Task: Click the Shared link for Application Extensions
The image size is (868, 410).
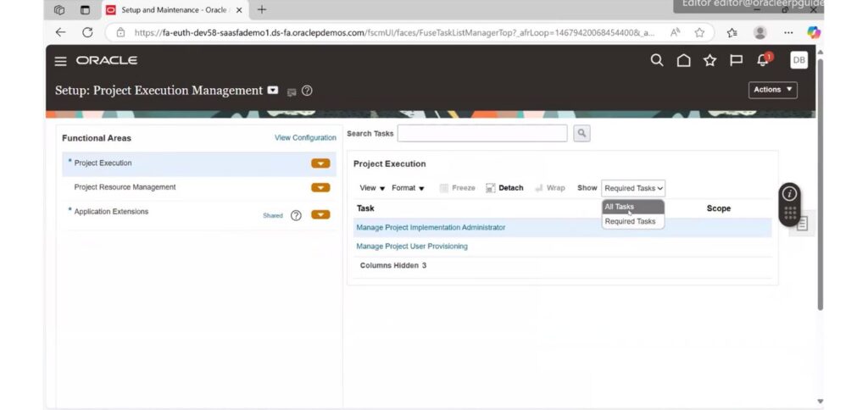Action: coord(273,216)
